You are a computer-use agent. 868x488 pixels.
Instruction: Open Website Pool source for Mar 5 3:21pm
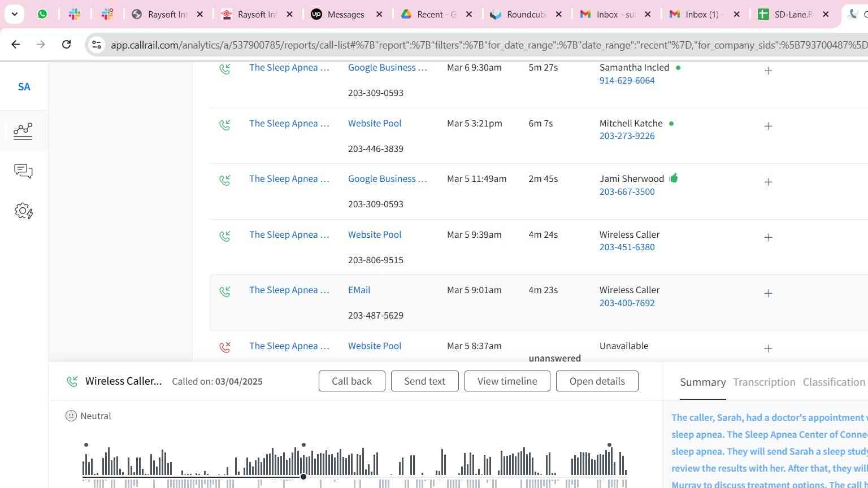click(375, 123)
